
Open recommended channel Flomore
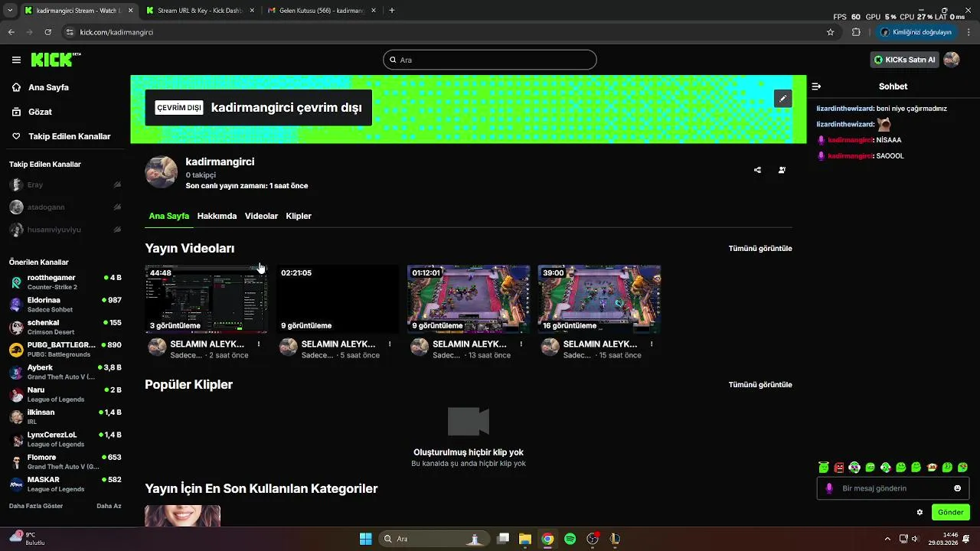point(65,462)
